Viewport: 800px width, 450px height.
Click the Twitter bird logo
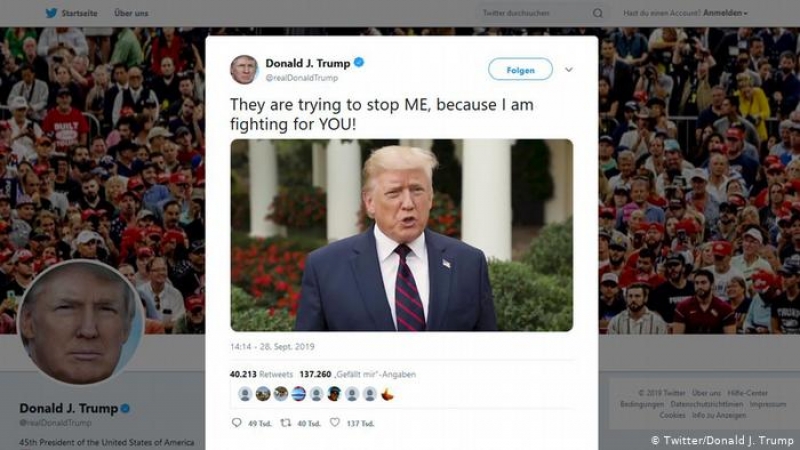51,13
